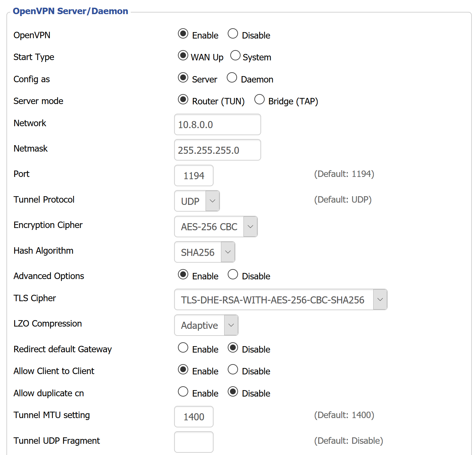Enable Redirect default Gateway
The image size is (476, 455).
click(183, 348)
